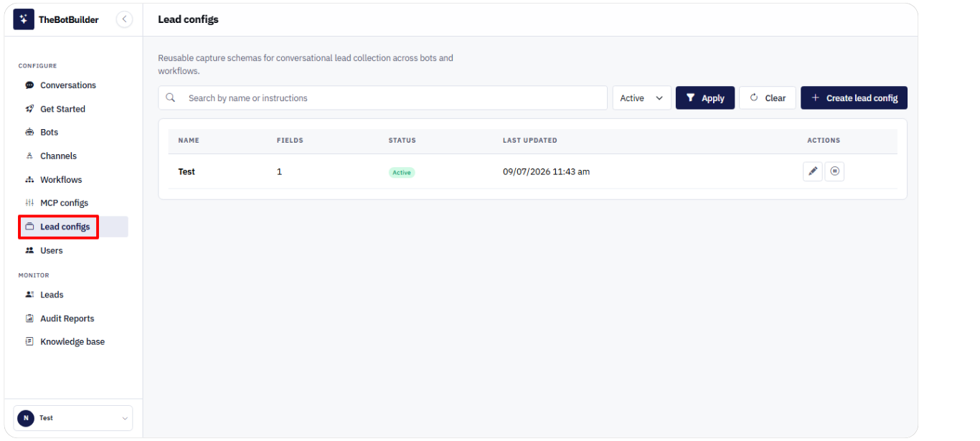This screenshot has height=441, width=980.
Task: Click the Lead configs page title
Action: click(x=188, y=19)
